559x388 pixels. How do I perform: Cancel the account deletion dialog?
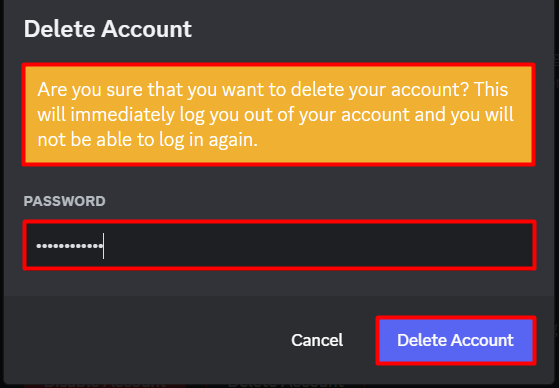pos(317,340)
